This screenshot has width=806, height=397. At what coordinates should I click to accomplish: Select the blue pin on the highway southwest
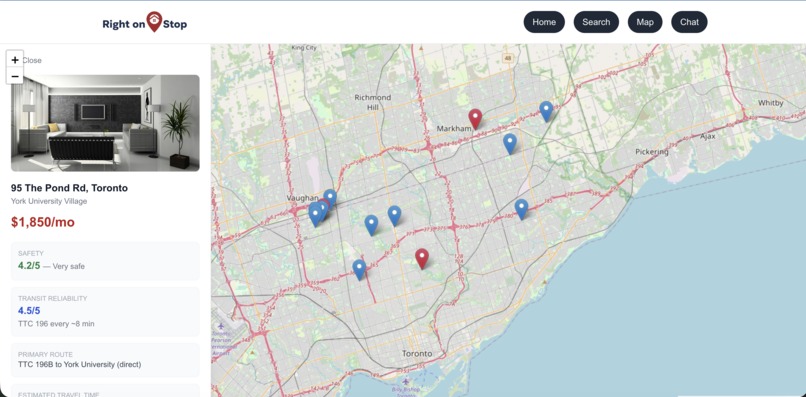point(359,269)
